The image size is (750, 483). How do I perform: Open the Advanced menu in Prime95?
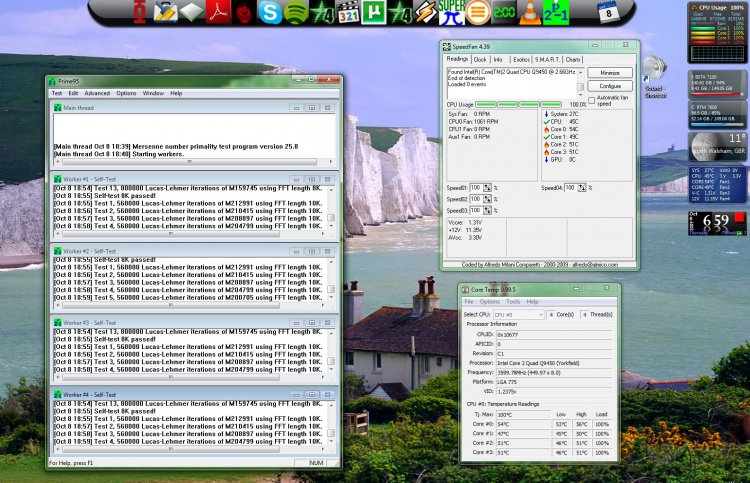click(97, 93)
